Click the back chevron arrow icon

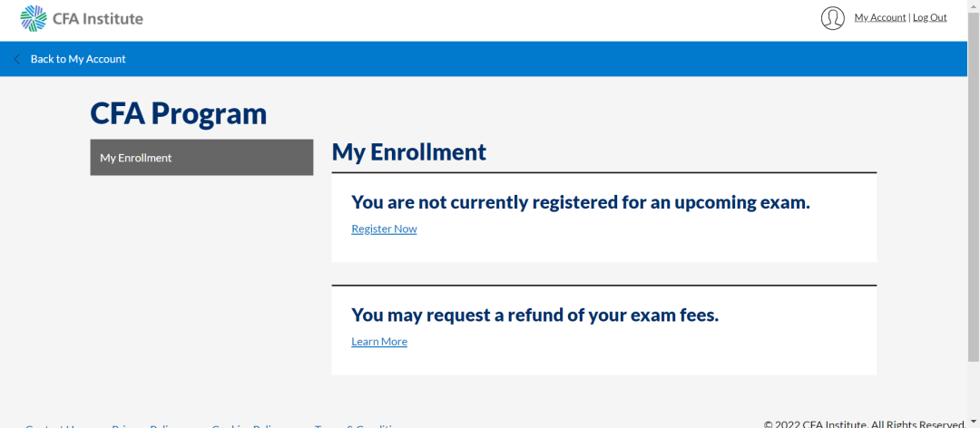pyautogui.click(x=16, y=59)
